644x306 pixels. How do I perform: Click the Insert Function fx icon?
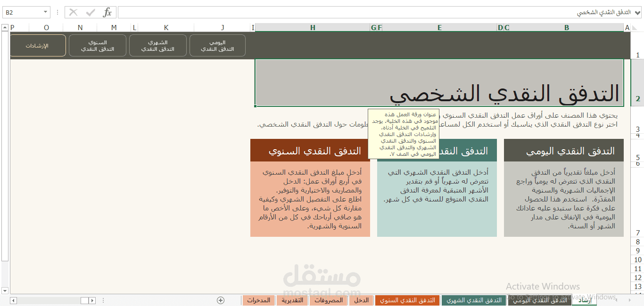pos(107,12)
